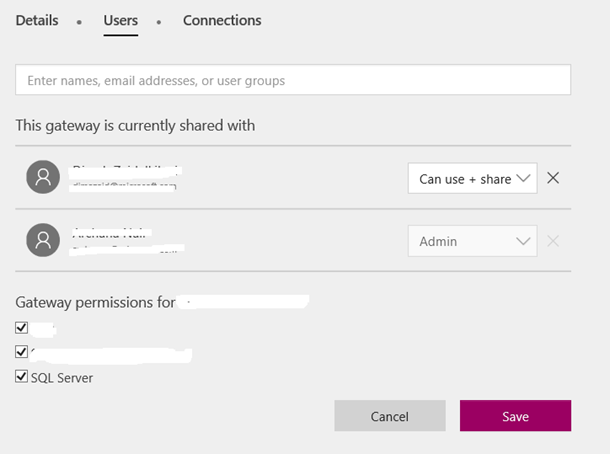The width and height of the screenshot is (610, 454).
Task: Open the Connections tab
Action: coord(221,20)
